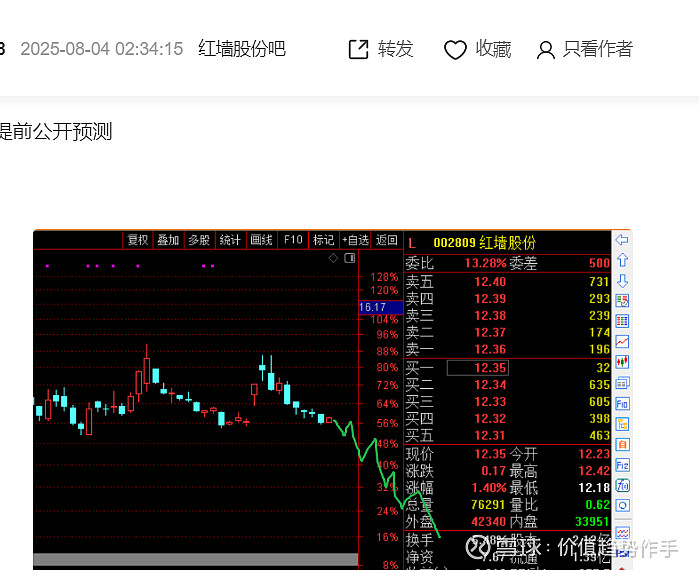
Task: Click the red line chart icon
Action: [x=622, y=342]
